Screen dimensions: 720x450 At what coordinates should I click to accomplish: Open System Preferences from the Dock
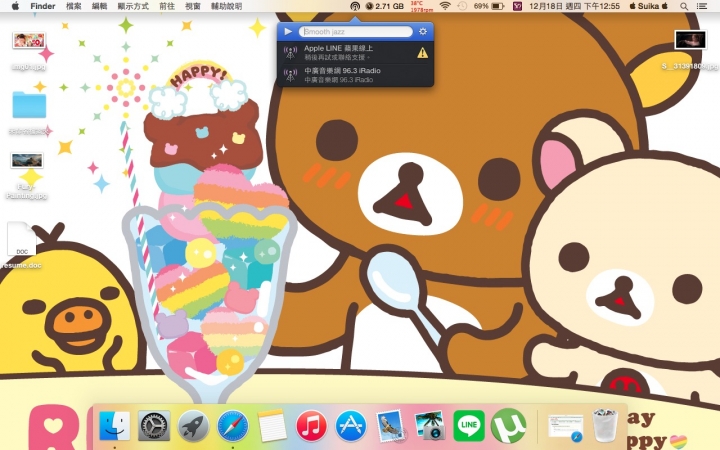(154, 426)
